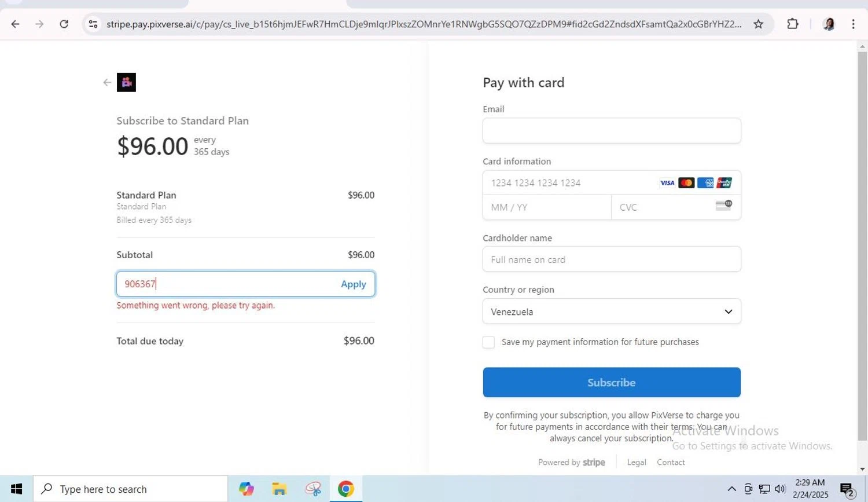Image resolution: width=868 pixels, height=502 pixels.
Task: Focus the MM / YY expiry field
Action: point(547,207)
